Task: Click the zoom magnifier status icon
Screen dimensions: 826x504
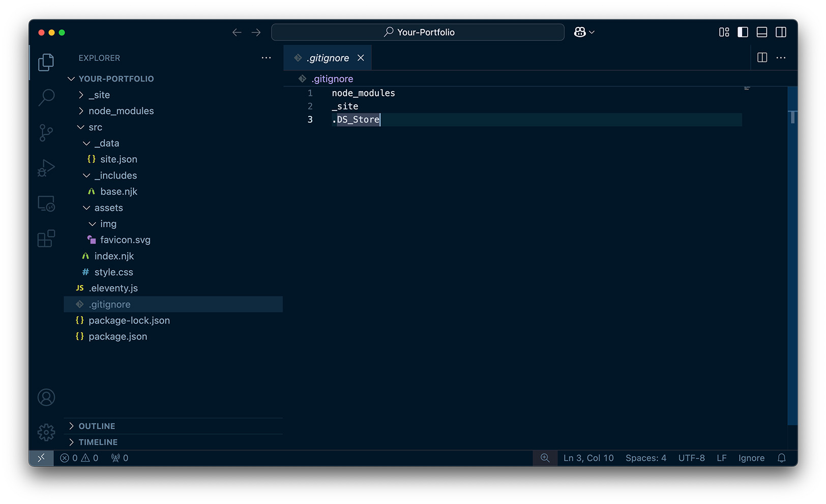Action: coord(545,458)
